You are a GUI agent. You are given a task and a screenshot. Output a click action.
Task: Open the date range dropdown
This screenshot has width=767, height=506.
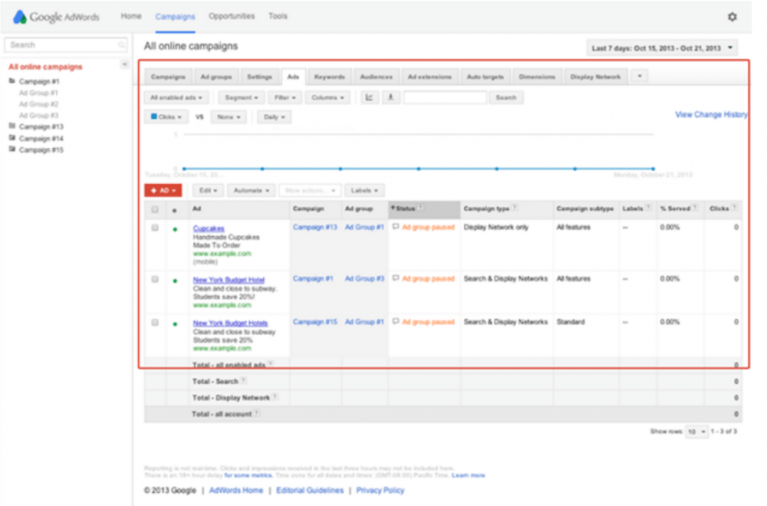click(x=662, y=48)
